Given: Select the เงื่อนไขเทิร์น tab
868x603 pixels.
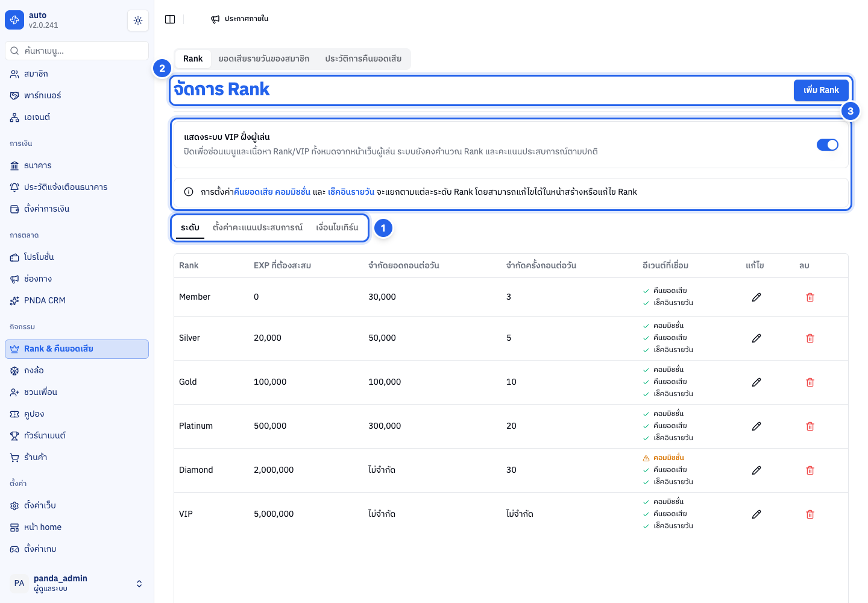Looking at the screenshot, I should point(337,227).
